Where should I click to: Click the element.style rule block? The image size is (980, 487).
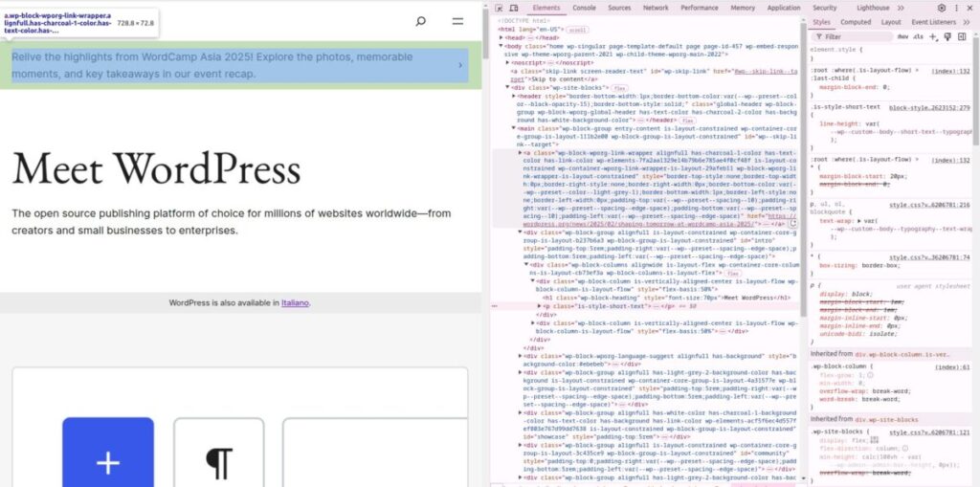click(x=891, y=54)
